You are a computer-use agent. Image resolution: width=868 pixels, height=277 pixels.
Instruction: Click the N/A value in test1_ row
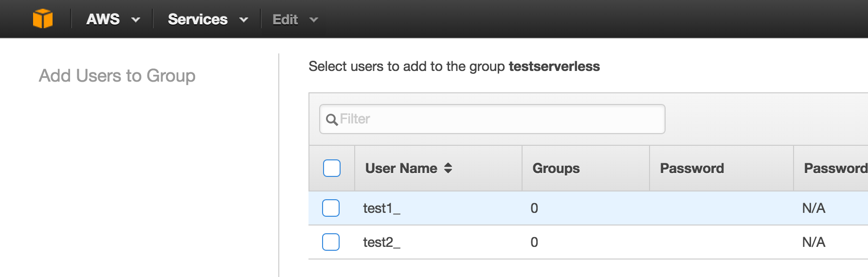click(x=814, y=208)
